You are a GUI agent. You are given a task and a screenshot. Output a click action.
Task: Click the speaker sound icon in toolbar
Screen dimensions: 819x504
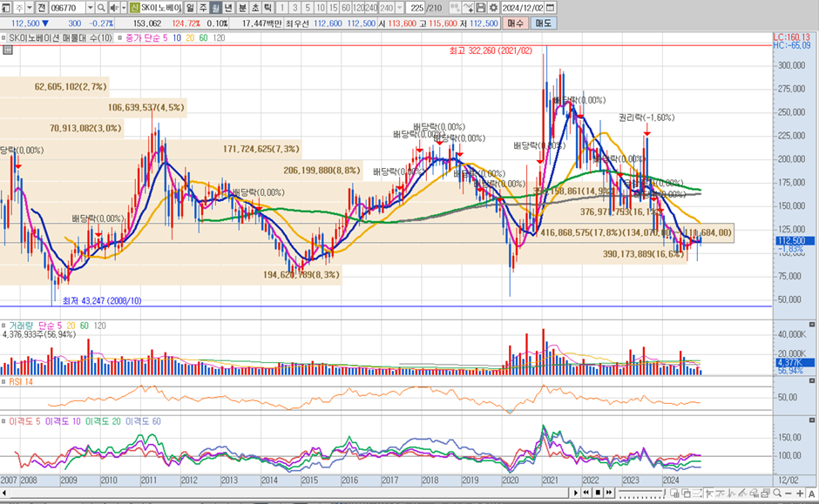pyautogui.click(x=113, y=8)
